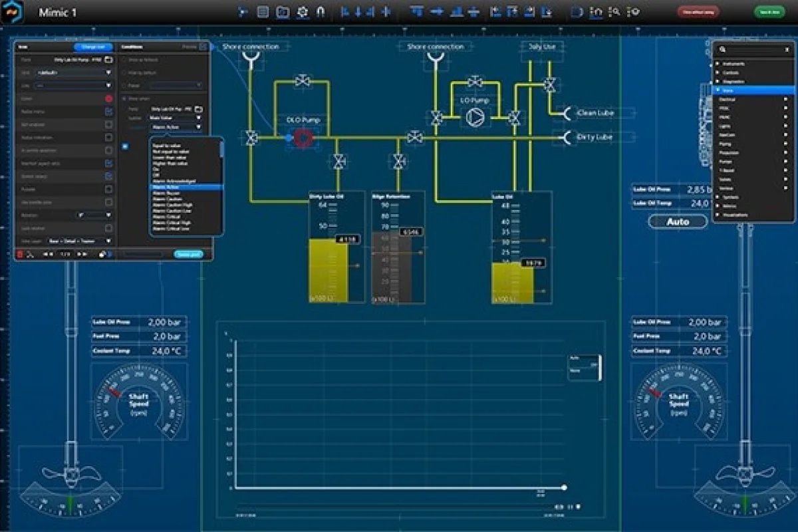Image resolution: width=798 pixels, height=532 pixels.
Task: Open the Rotation dropdown in icon panel
Action: coord(94,215)
